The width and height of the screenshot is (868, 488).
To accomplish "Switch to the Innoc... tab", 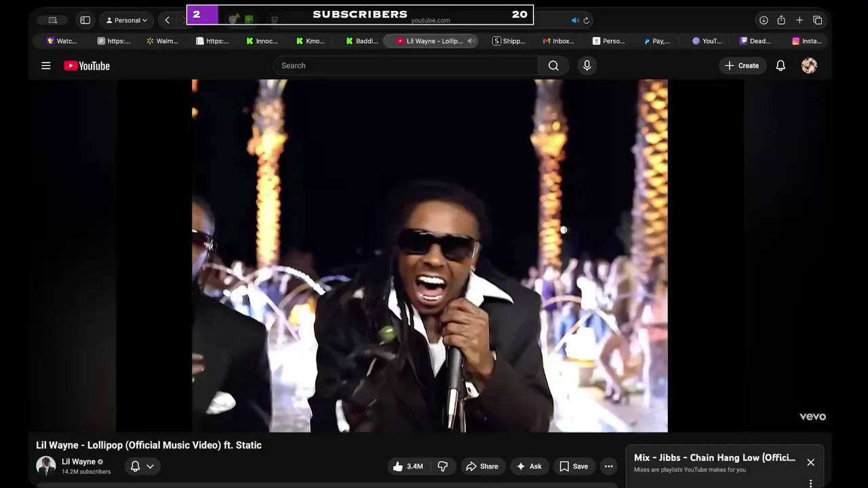I will 262,41.
